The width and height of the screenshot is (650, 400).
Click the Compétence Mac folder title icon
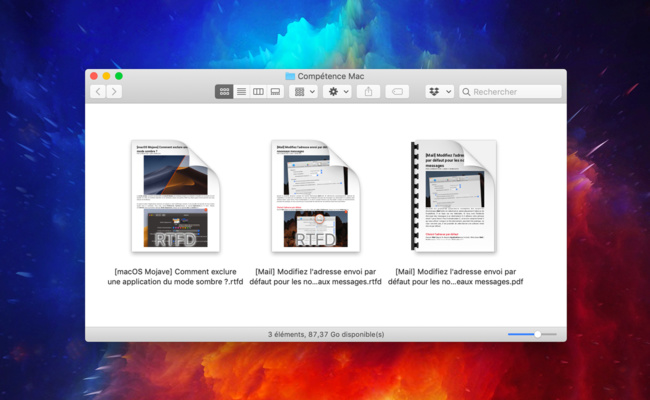point(290,76)
